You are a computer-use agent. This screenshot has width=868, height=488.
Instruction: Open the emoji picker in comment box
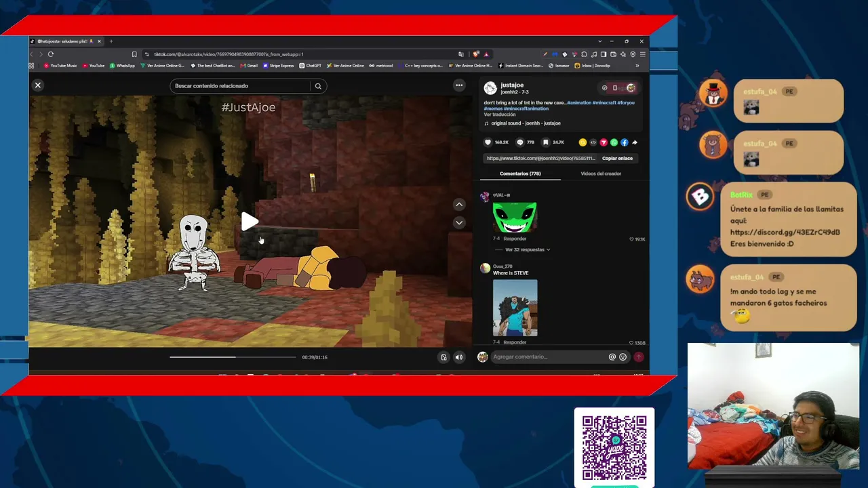click(x=623, y=357)
